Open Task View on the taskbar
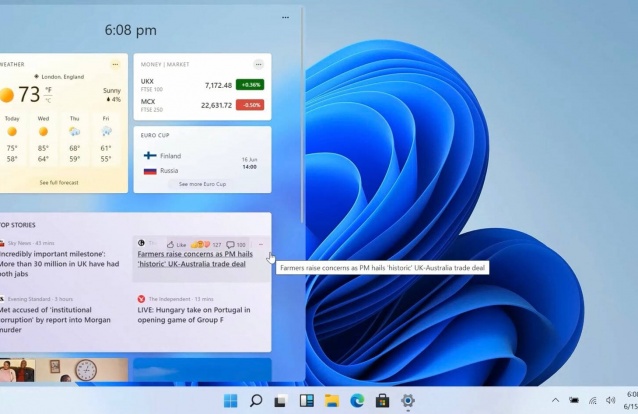 pos(281,401)
